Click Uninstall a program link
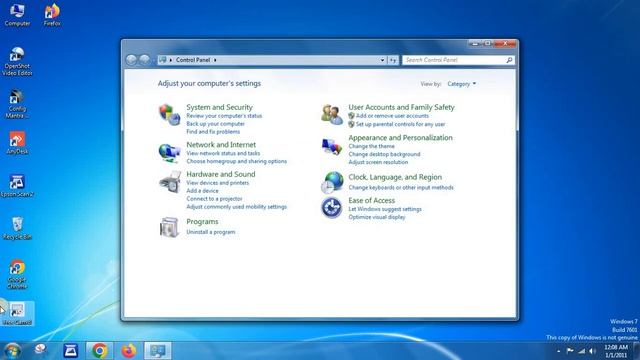This screenshot has height=360, width=640. (211, 232)
